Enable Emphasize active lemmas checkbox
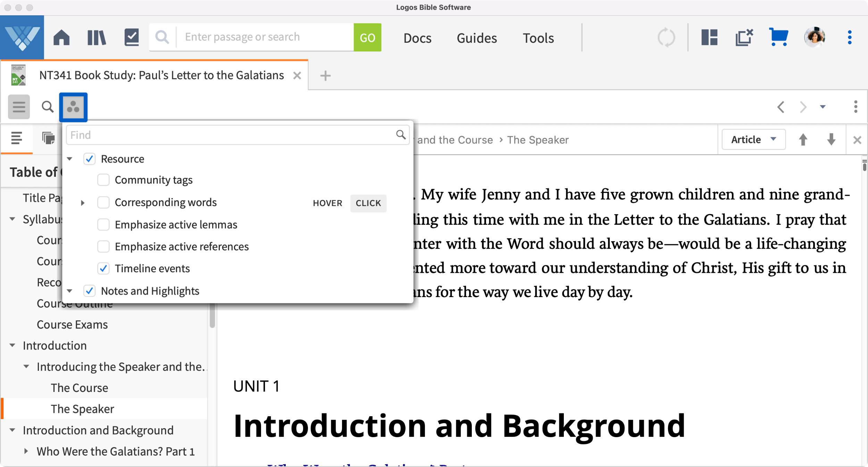 pyautogui.click(x=103, y=224)
